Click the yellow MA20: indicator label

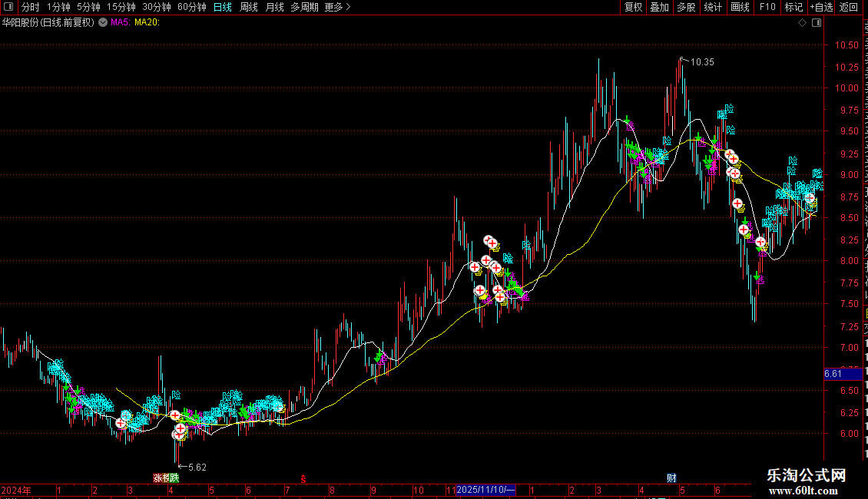(147, 23)
